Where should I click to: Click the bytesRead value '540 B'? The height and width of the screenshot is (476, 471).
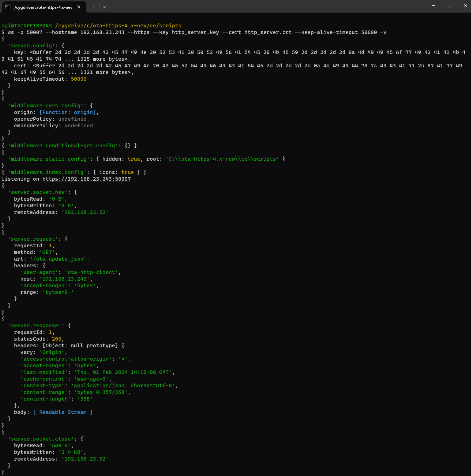pos(60,445)
